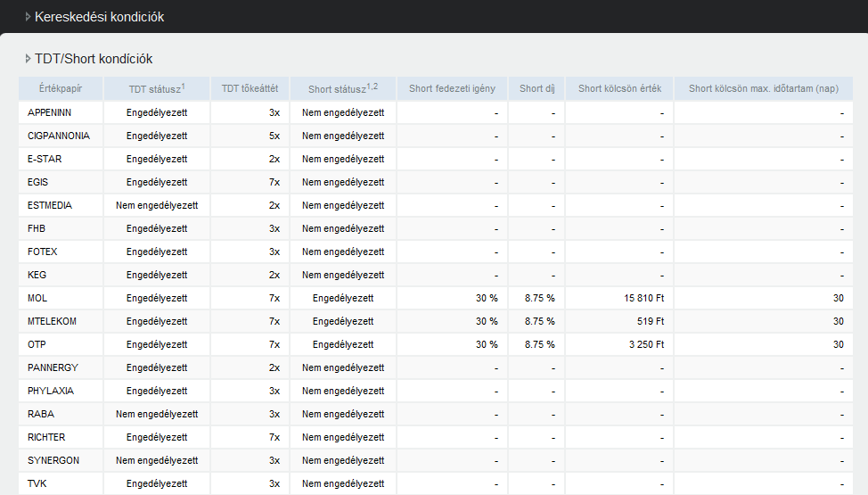Click the Értékpapír column header

tap(61, 88)
